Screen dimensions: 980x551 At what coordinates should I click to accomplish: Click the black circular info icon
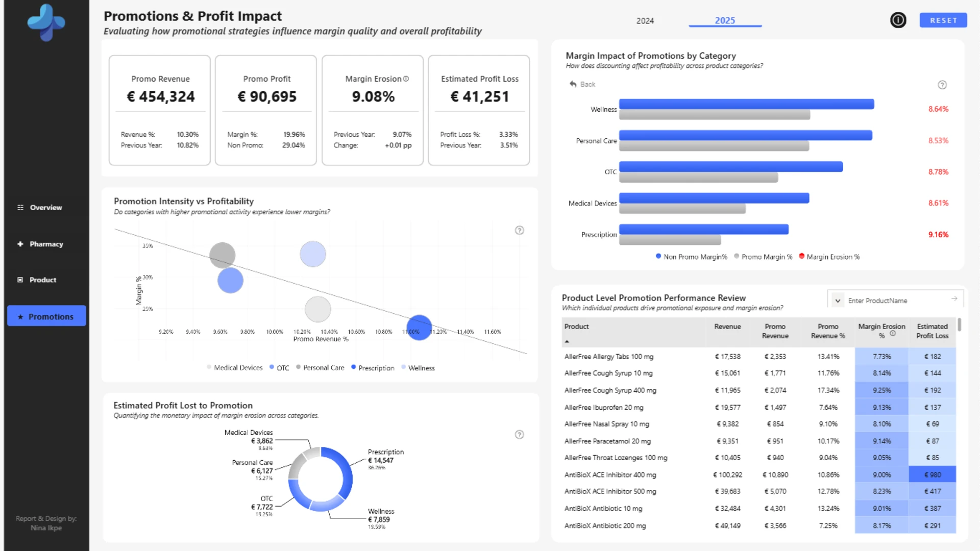pyautogui.click(x=898, y=20)
